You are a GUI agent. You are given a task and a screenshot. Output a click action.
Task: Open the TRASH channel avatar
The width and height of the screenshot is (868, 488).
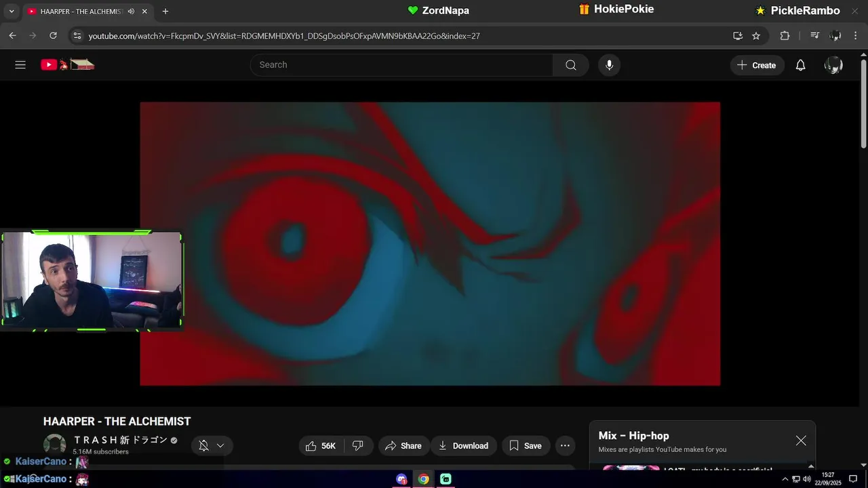[54, 445]
